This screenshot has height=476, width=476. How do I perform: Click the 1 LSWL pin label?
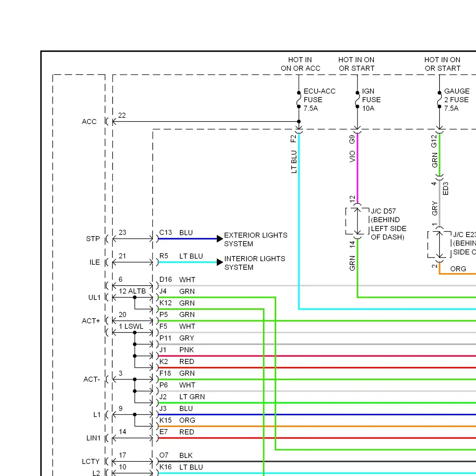(x=131, y=326)
